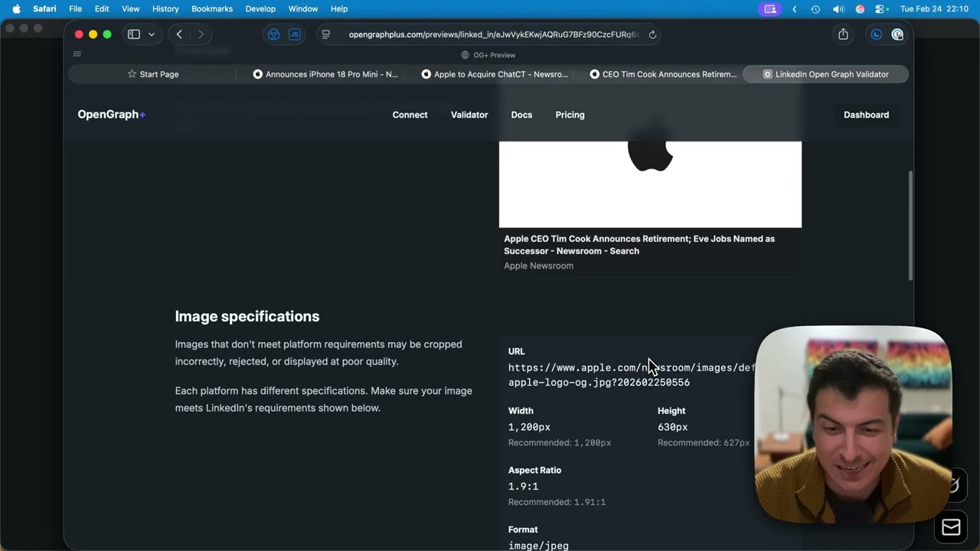This screenshot has width=980, height=551.
Task: Toggle the Safari sidebar
Action: pos(134,34)
